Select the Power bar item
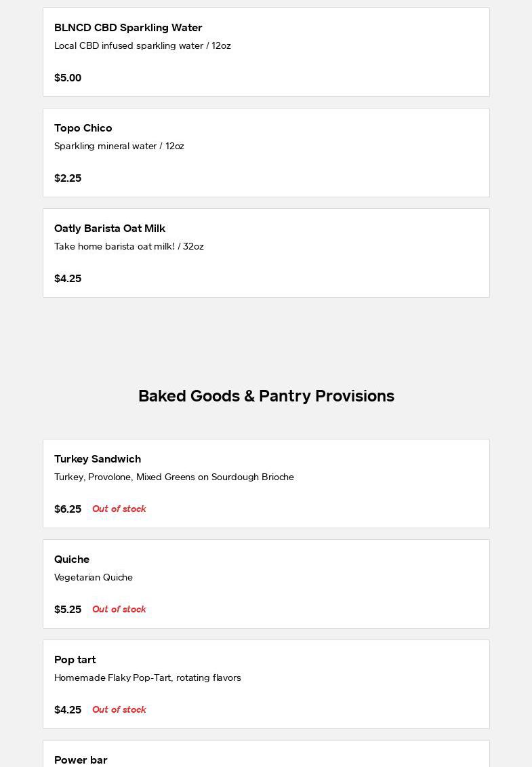Viewport: 532px width, 767px height. click(81, 760)
